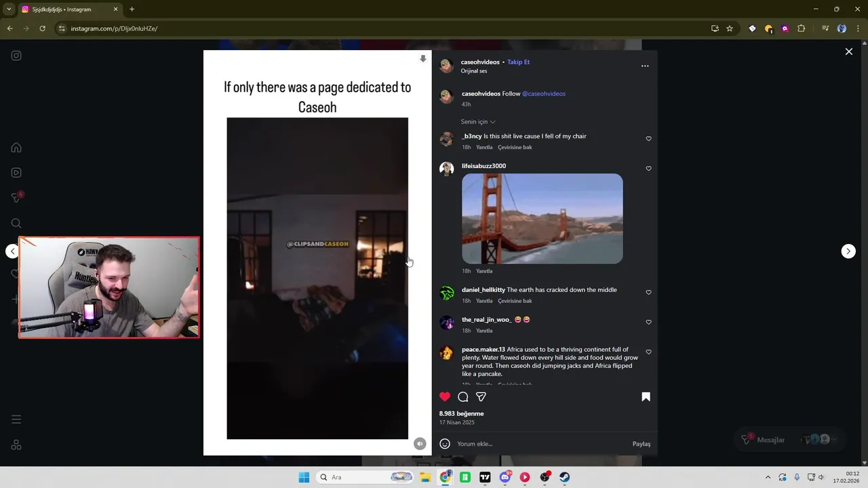This screenshot has width=868, height=488.
Task: Expand the 'Senin için' comment sort dropdown
Action: [478, 122]
